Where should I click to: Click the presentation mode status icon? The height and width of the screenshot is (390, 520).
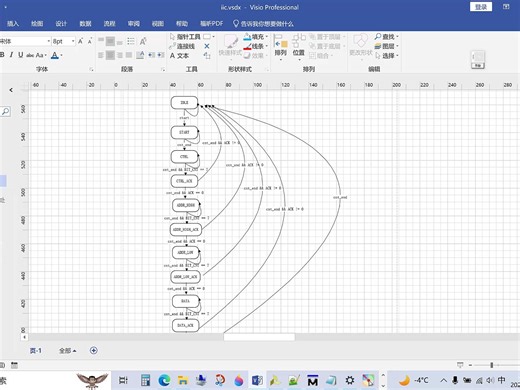(x=460, y=365)
